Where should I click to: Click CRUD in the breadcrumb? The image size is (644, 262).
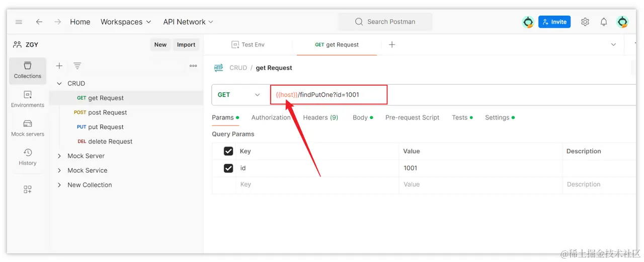238,68
